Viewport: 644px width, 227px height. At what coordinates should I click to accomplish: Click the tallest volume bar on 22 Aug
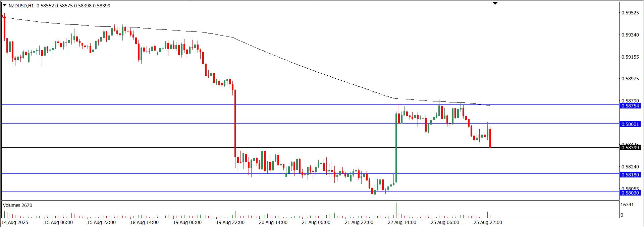(x=396, y=210)
